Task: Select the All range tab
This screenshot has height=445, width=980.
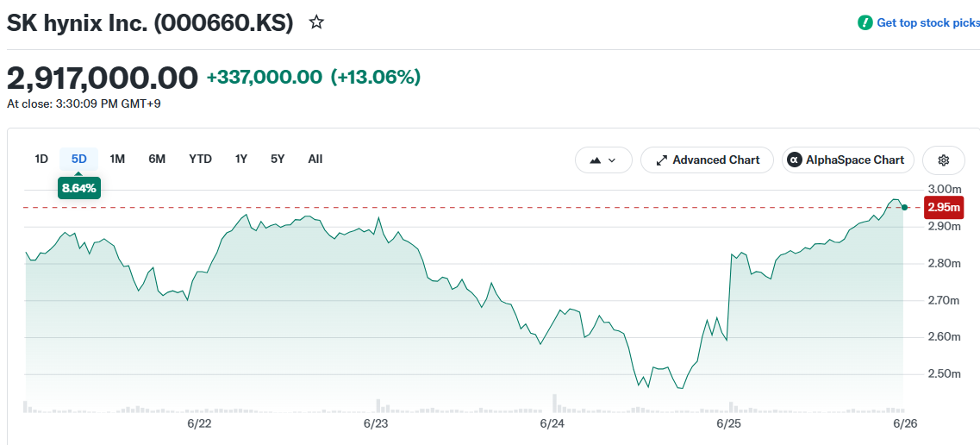Action: [x=315, y=159]
